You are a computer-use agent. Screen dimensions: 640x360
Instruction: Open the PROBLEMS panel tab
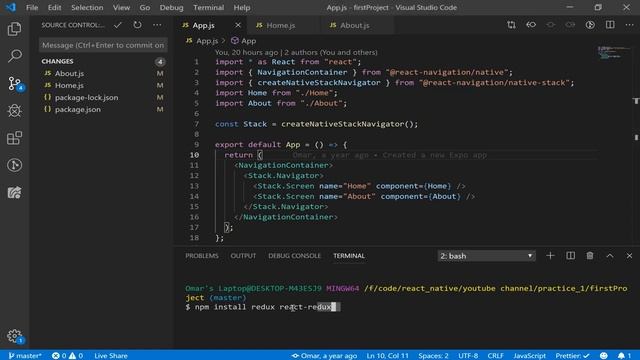(x=202, y=256)
